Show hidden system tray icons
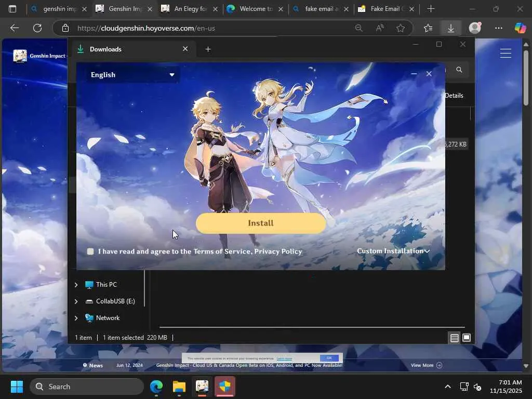 pos(448,387)
